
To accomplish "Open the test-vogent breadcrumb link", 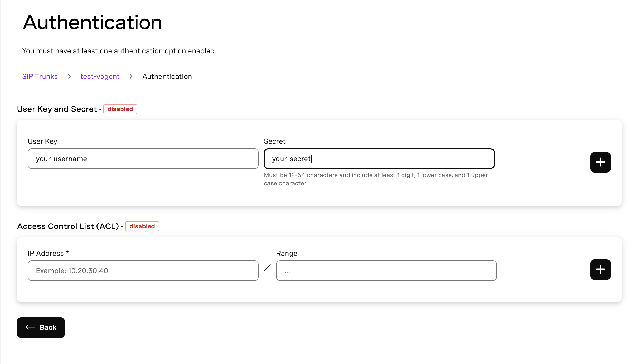I will pyautogui.click(x=100, y=76).
